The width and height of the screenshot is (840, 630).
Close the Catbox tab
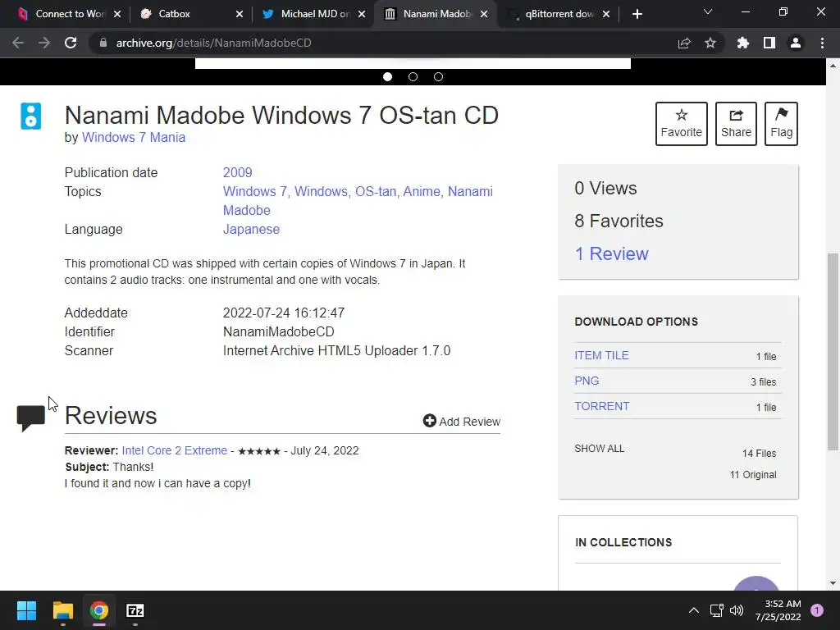[x=240, y=14]
